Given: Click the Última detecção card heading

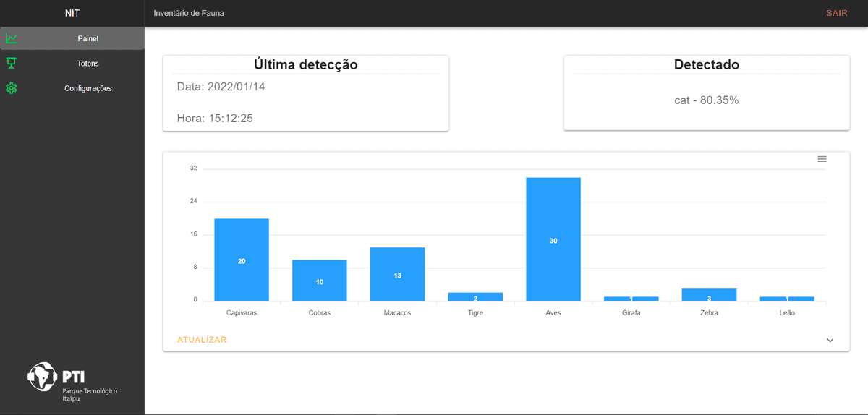Looking at the screenshot, I should [x=305, y=64].
